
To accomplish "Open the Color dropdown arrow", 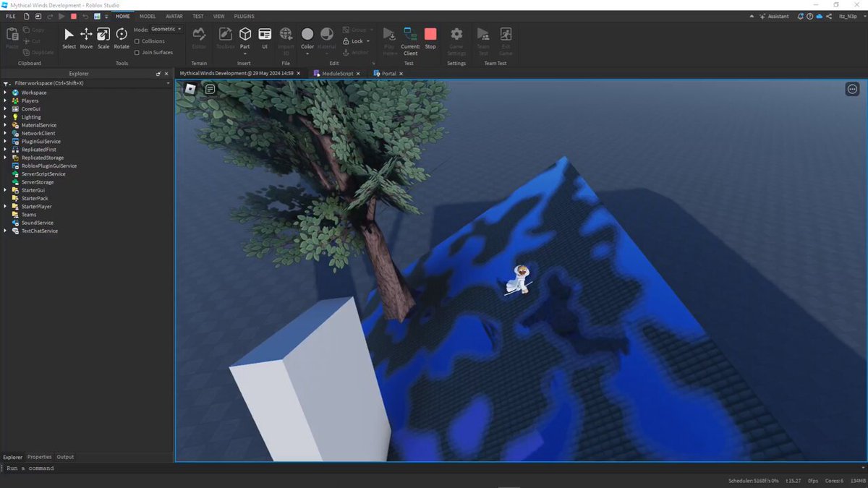I will [x=307, y=53].
